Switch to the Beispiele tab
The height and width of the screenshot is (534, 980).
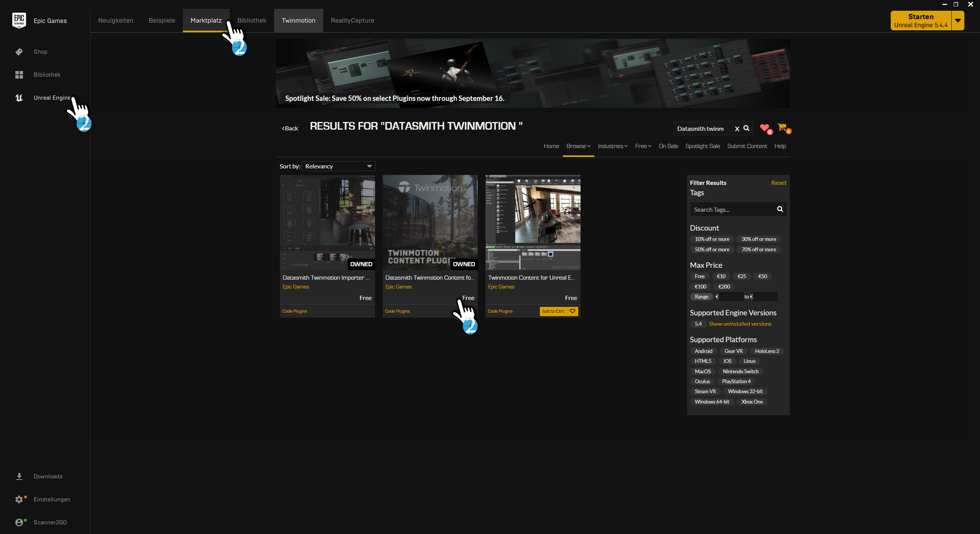click(x=162, y=20)
